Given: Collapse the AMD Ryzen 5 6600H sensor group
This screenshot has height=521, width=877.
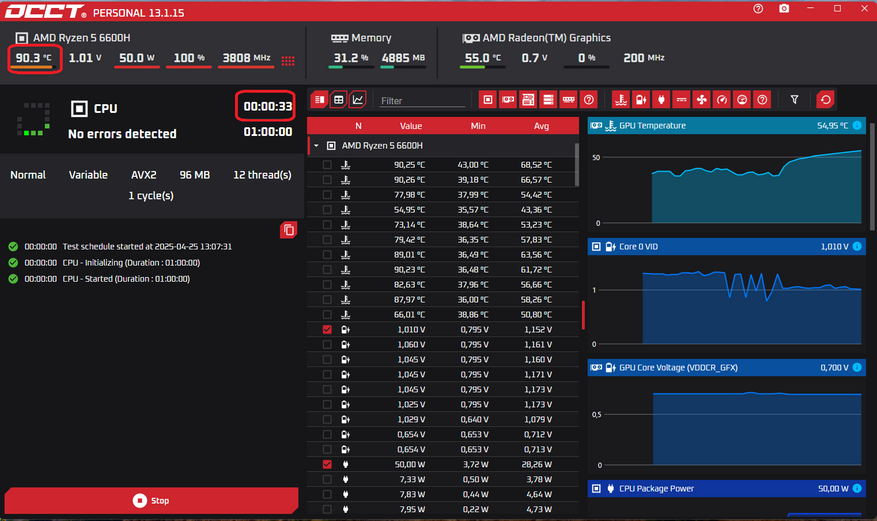Looking at the screenshot, I should [317, 145].
